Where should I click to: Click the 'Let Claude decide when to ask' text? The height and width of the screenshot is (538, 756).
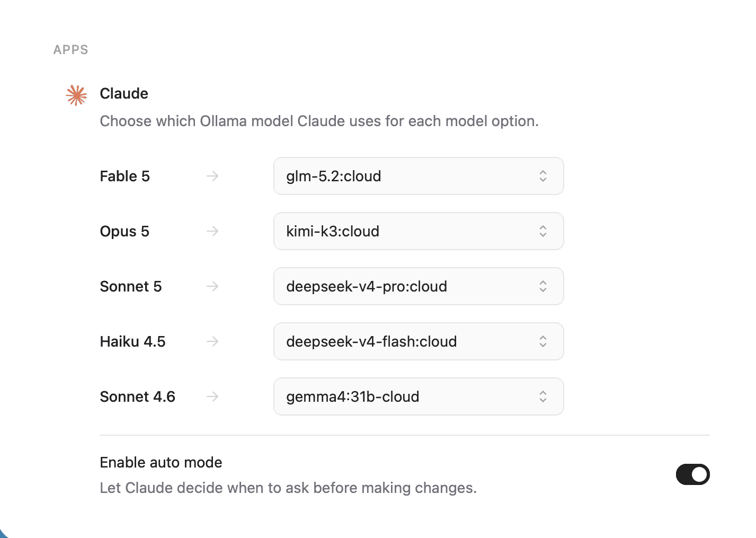[x=288, y=488]
